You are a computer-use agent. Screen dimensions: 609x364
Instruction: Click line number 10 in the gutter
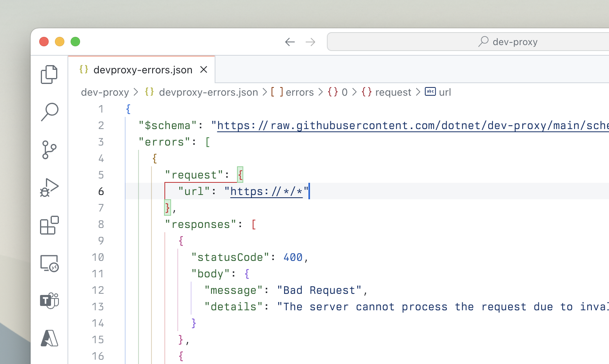(98, 257)
